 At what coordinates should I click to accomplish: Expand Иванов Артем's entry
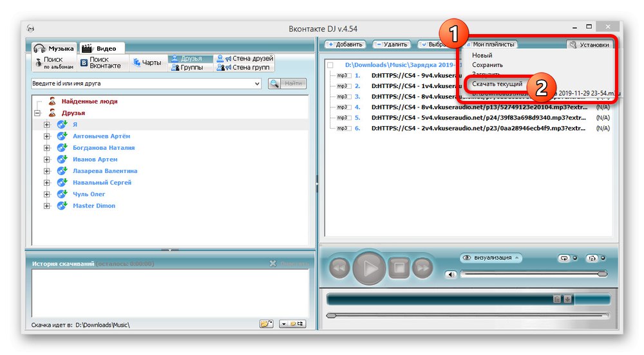[47, 159]
